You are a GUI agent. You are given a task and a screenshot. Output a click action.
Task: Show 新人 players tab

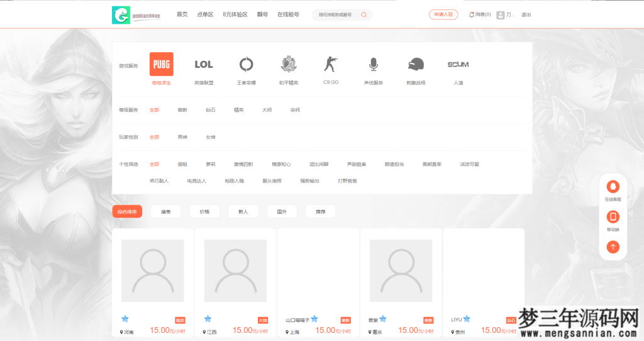point(243,211)
